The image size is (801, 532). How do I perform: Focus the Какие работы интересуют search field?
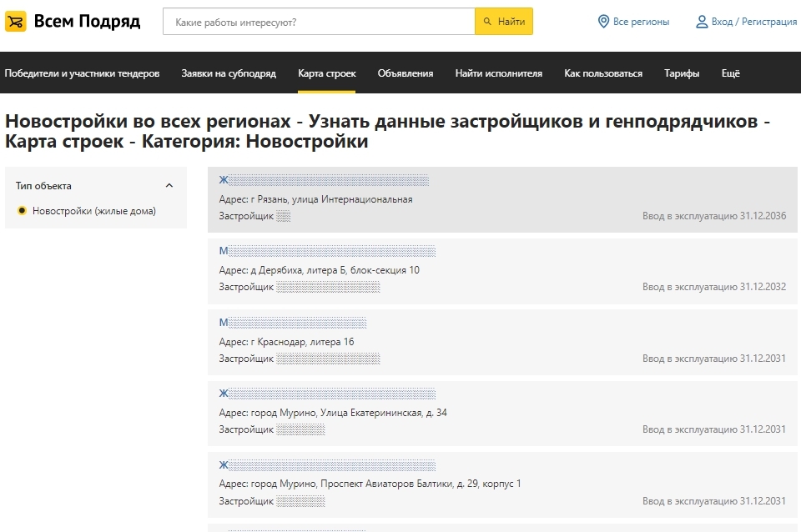pyautogui.click(x=319, y=22)
